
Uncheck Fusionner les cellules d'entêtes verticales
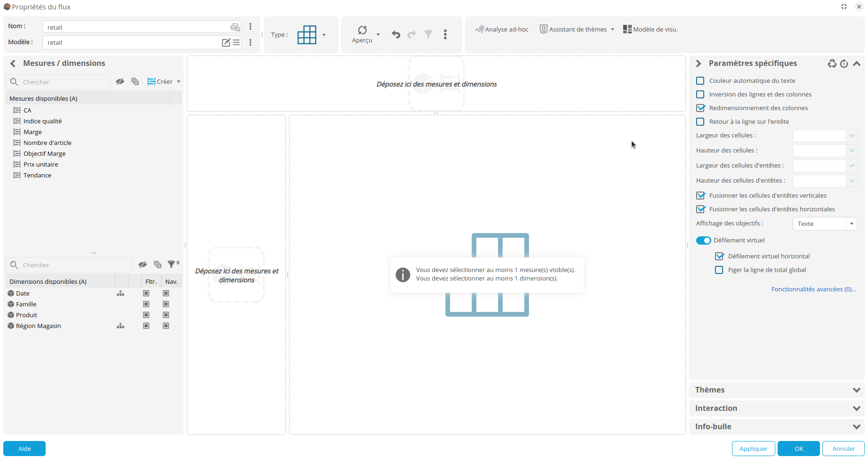pos(701,195)
